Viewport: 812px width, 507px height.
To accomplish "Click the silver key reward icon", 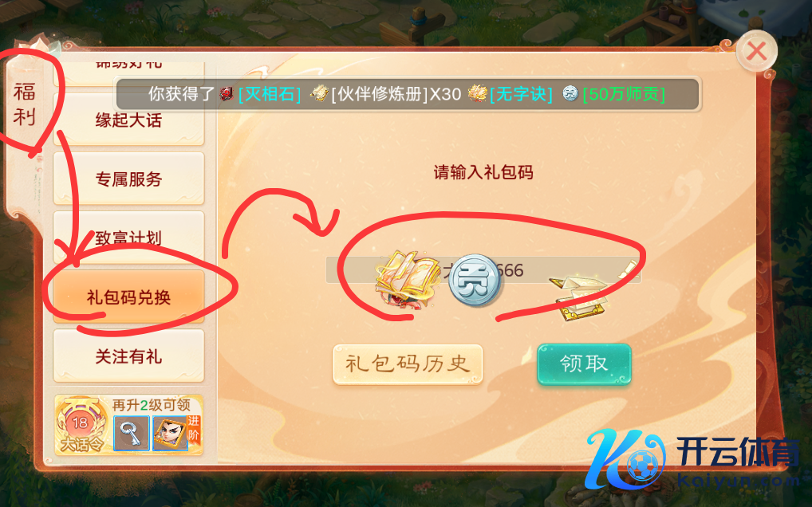I will coord(132,433).
